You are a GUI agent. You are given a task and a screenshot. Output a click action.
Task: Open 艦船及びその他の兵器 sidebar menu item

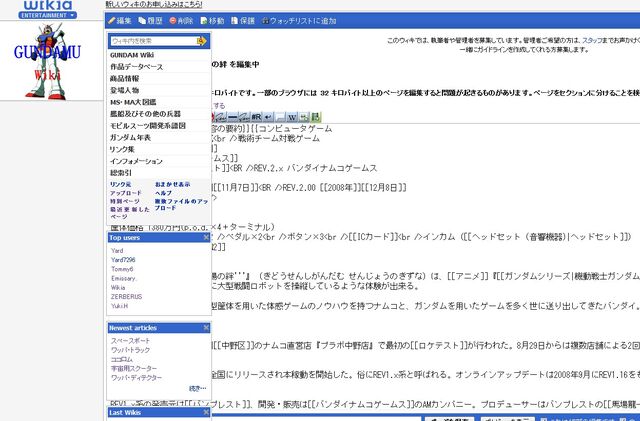tap(145, 114)
